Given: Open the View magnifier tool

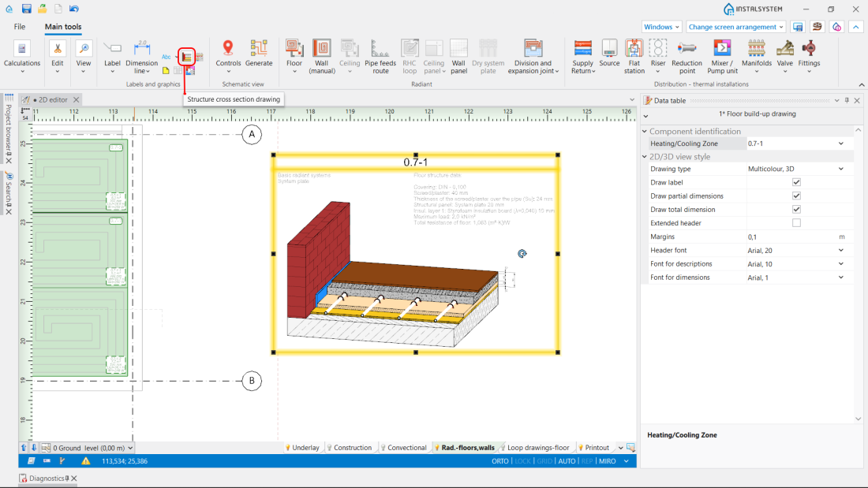Looking at the screenshot, I should [84, 57].
